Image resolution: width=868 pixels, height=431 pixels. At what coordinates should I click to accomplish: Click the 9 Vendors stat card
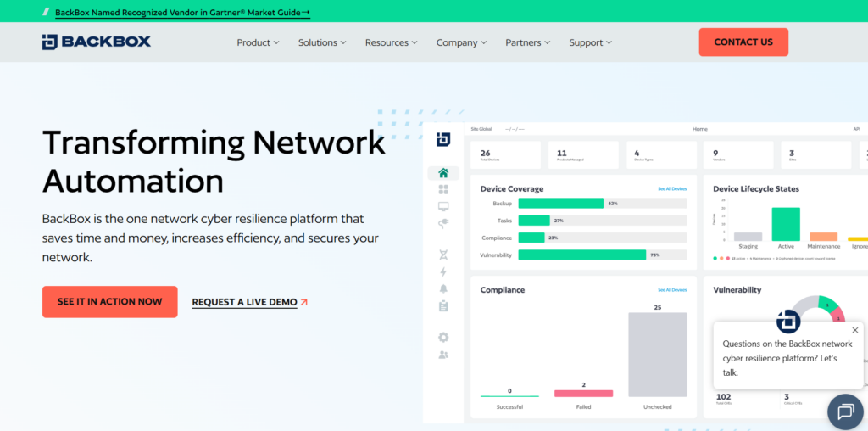click(738, 155)
